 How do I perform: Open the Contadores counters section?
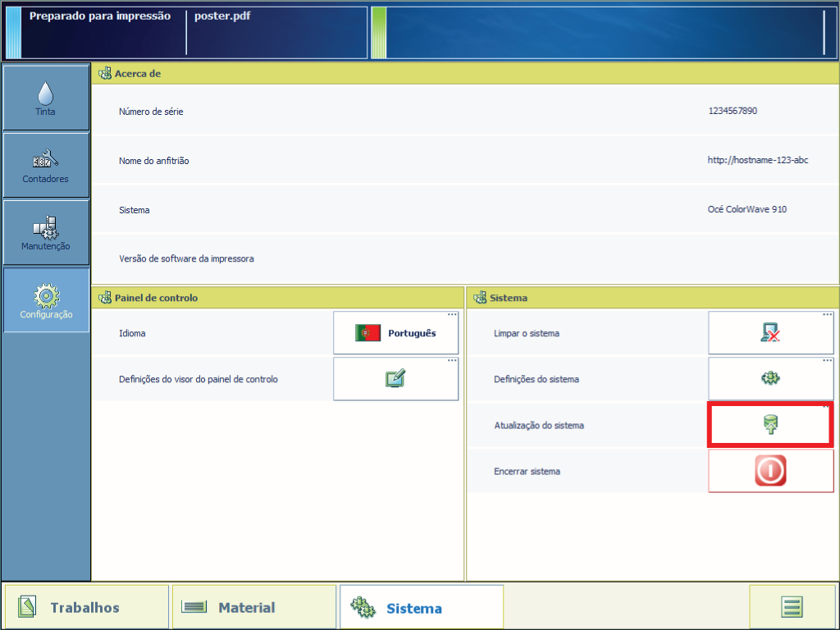tap(46, 166)
